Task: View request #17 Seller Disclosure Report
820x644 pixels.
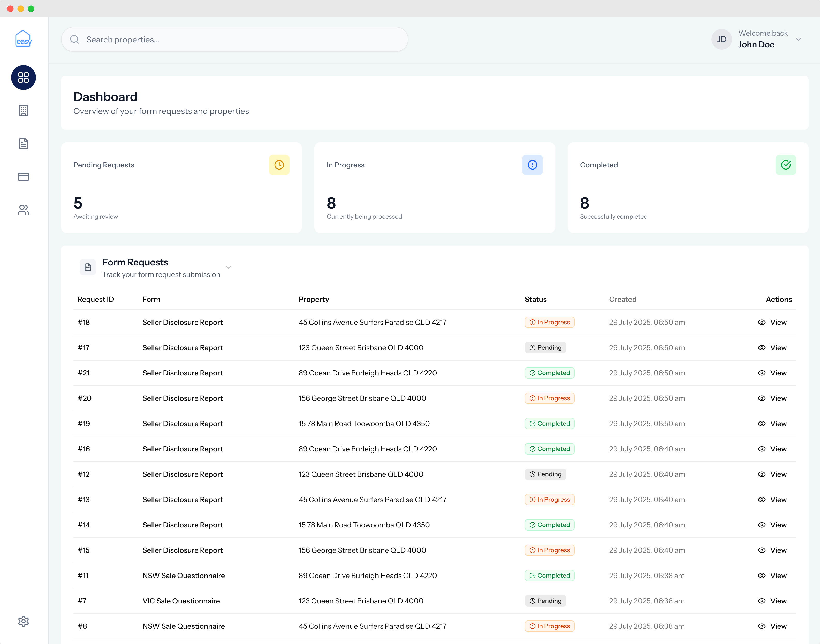Action: 778,347
